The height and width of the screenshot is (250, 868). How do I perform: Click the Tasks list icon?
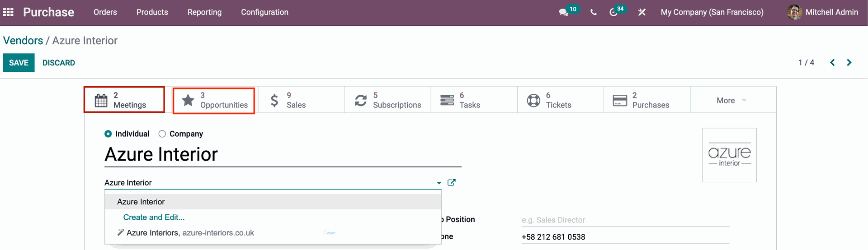tap(447, 100)
